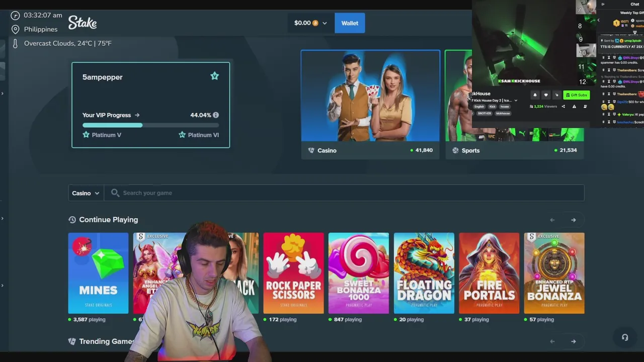Click Gift Subs in Kick stream overlay
The width and height of the screenshot is (644, 362).
pos(577,95)
